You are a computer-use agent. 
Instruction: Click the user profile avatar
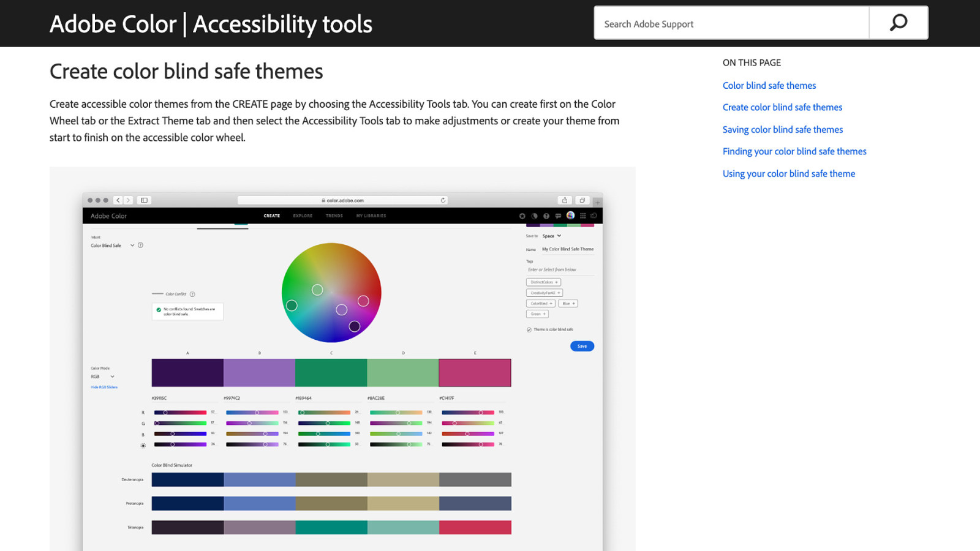[570, 216]
